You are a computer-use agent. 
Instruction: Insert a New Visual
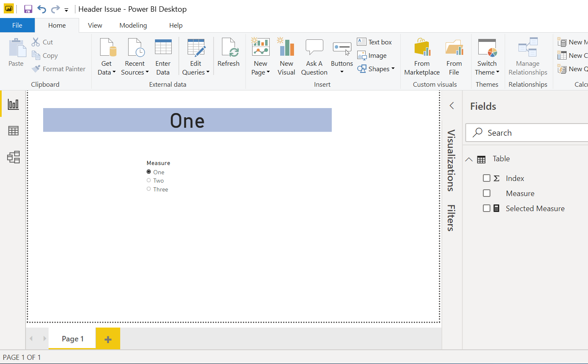coord(286,57)
